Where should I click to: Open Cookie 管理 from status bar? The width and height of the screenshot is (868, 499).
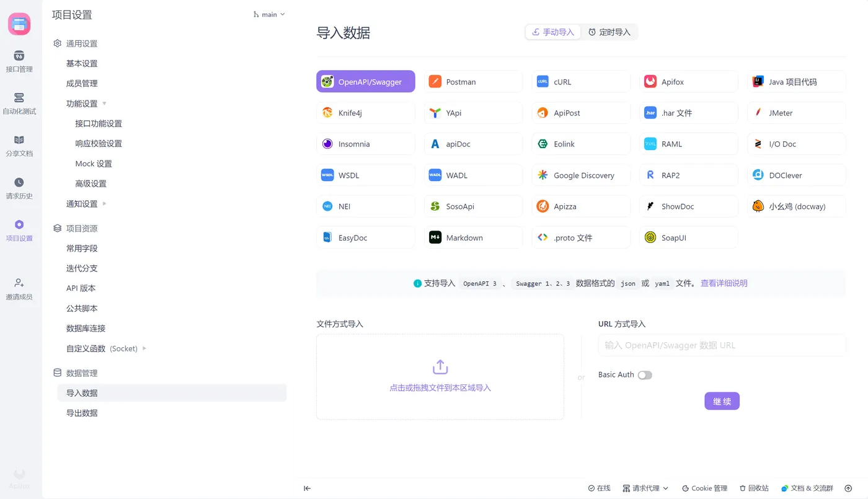(x=704, y=488)
